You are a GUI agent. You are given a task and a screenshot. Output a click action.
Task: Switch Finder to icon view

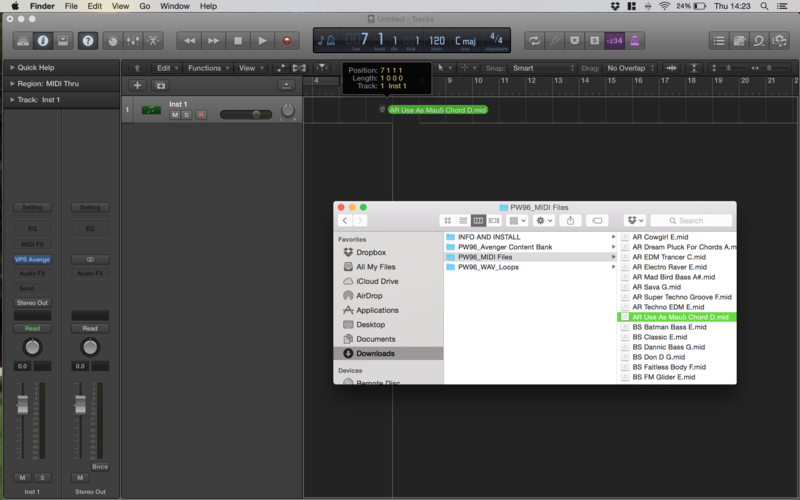point(447,220)
